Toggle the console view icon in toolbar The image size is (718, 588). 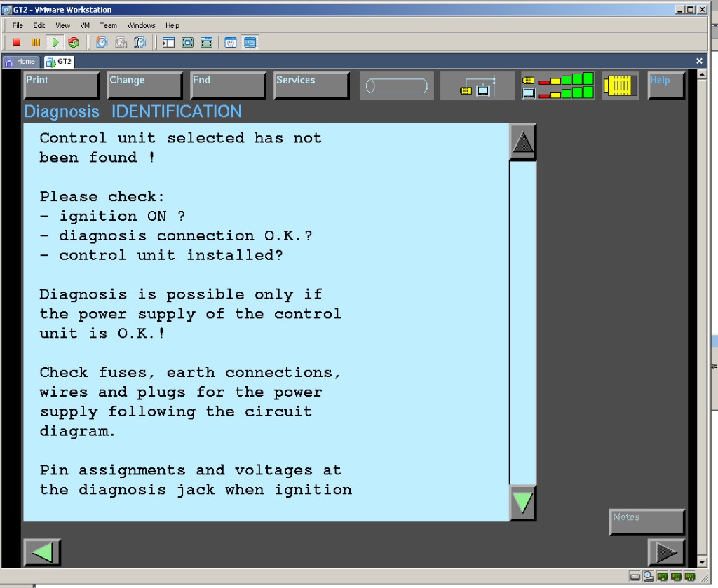pos(250,43)
